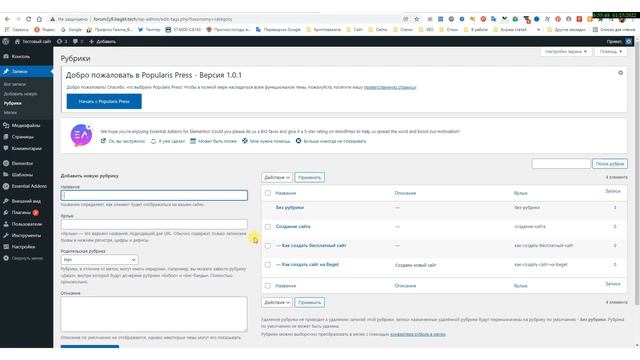Open the Шаблоны folder icon in sidebar
Viewport: 640px width, 360px height.
pyautogui.click(x=6, y=175)
